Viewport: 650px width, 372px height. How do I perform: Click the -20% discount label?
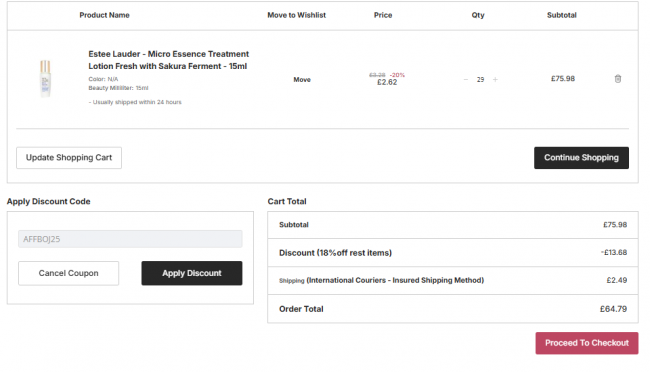[397, 75]
